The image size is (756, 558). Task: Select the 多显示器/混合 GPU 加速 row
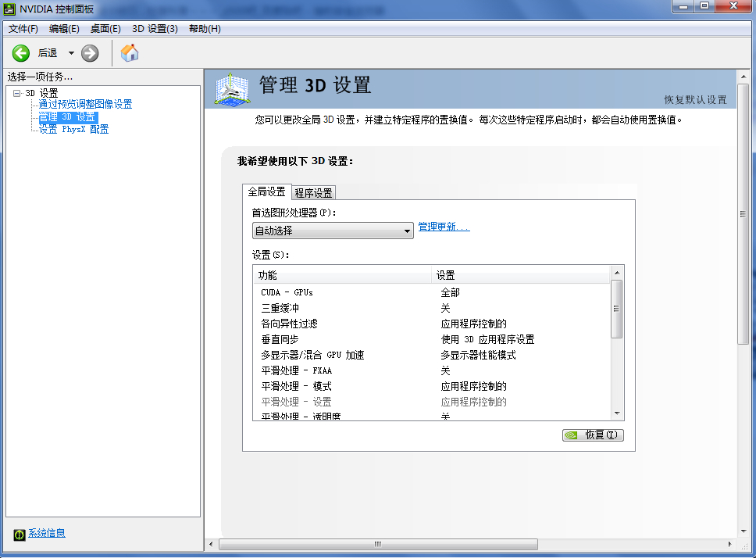pyautogui.click(x=431, y=355)
